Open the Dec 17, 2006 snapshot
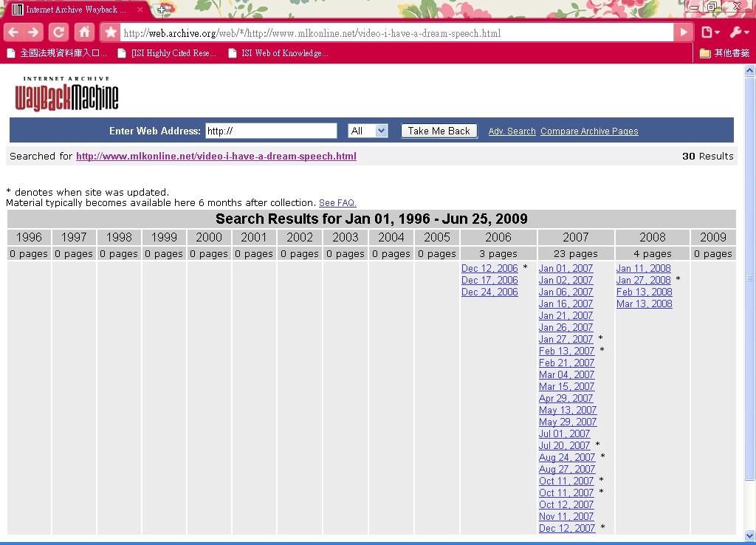The height and width of the screenshot is (545, 756). [x=489, y=280]
